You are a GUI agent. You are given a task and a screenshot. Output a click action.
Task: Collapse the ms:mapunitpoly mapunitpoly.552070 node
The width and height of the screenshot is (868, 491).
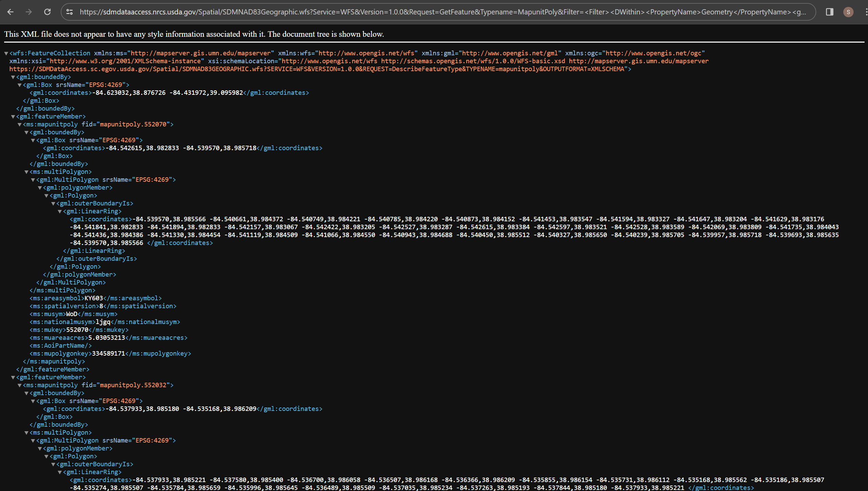[20, 124]
